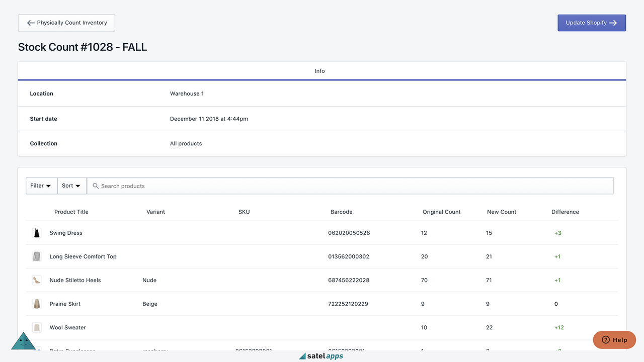
Task: Open the Sort dropdown
Action: (71, 186)
